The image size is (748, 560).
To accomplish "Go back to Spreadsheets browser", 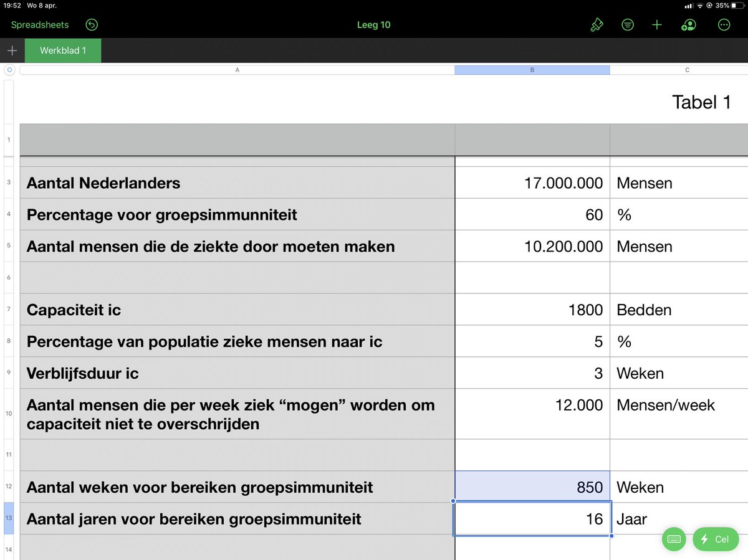I will click(x=40, y=25).
